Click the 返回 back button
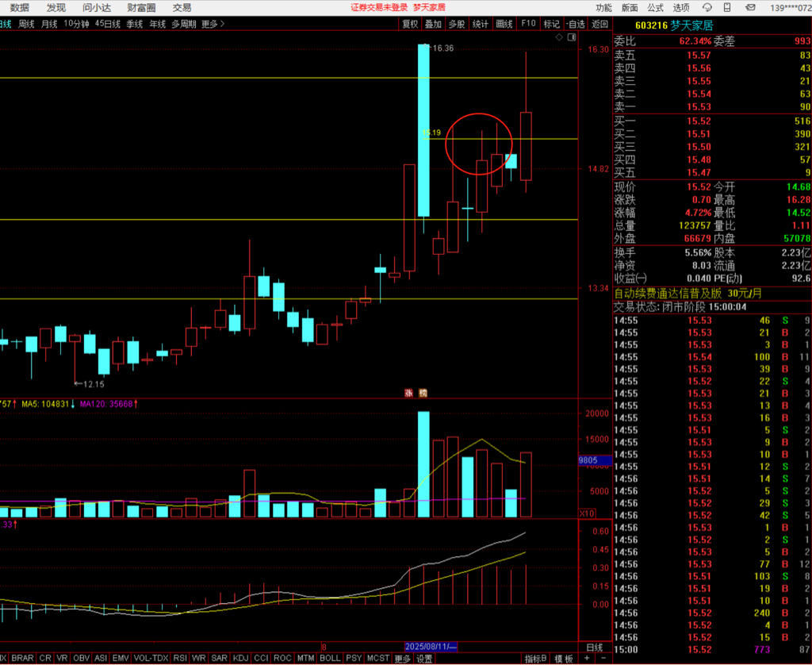Screen dimensions: 812x665 tap(599, 24)
